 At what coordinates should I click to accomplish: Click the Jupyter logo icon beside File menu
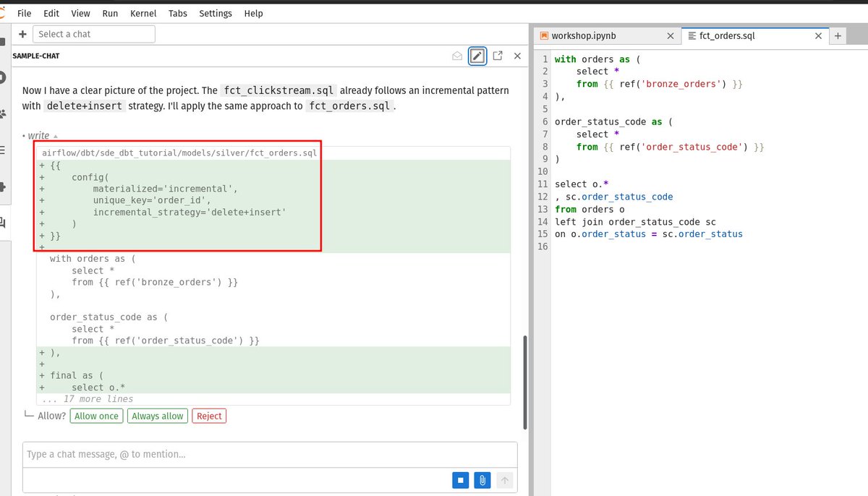click(2, 13)
